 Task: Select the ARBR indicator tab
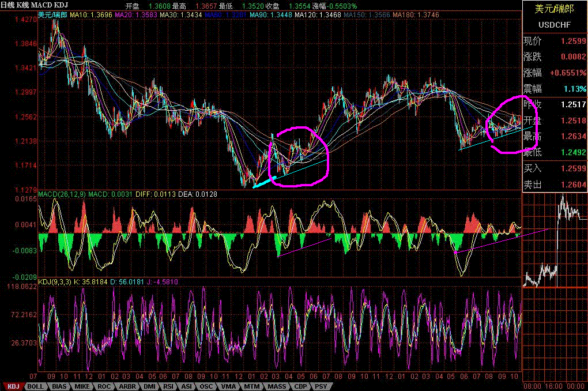coord(127,386)
